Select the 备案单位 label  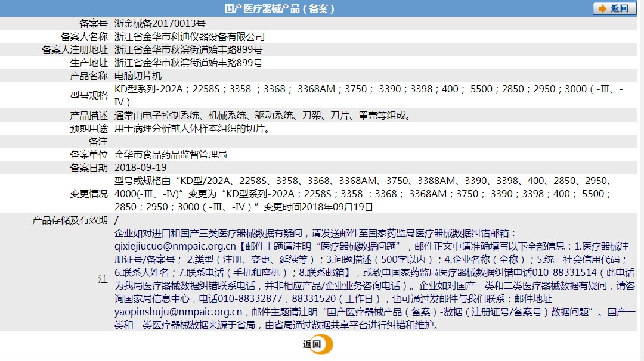coord(89,155)
